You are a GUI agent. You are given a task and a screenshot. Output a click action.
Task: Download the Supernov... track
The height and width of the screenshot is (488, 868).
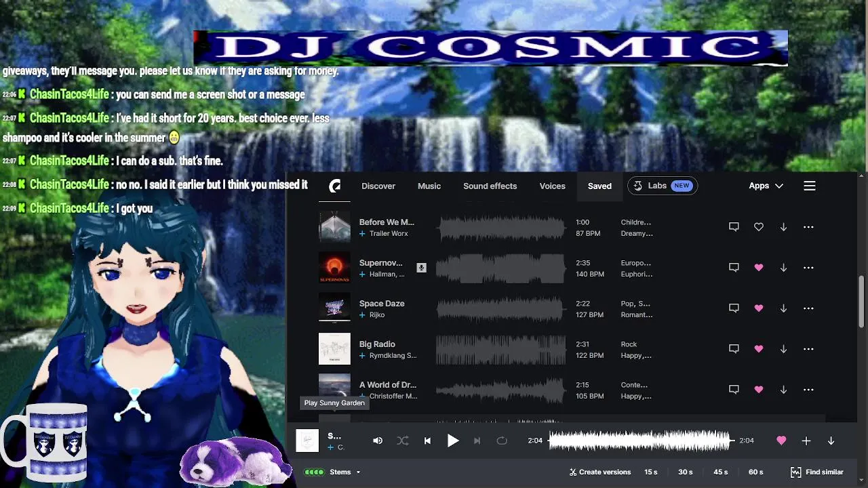pyautogui.click(x=783, y=268)
